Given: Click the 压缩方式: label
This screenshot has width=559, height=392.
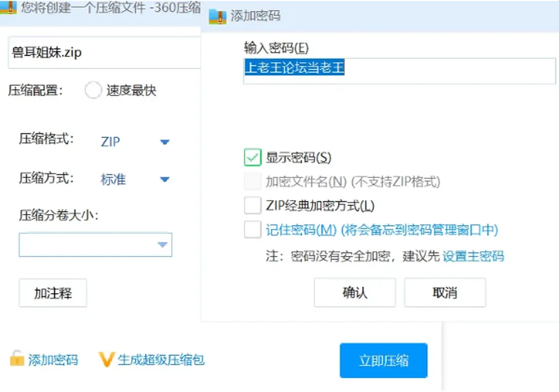Looking at the screenshot, I should coord(47,178).
